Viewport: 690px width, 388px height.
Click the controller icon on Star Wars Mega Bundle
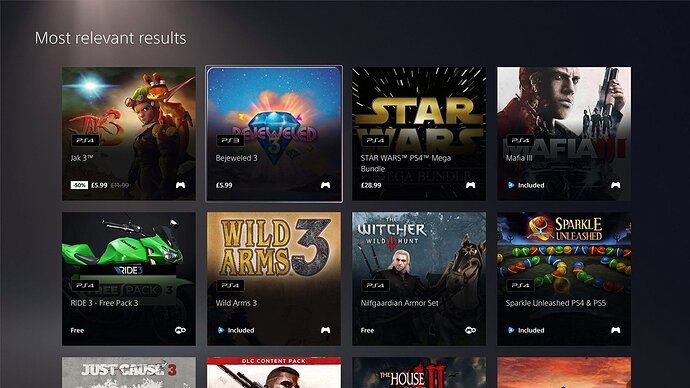470,185
